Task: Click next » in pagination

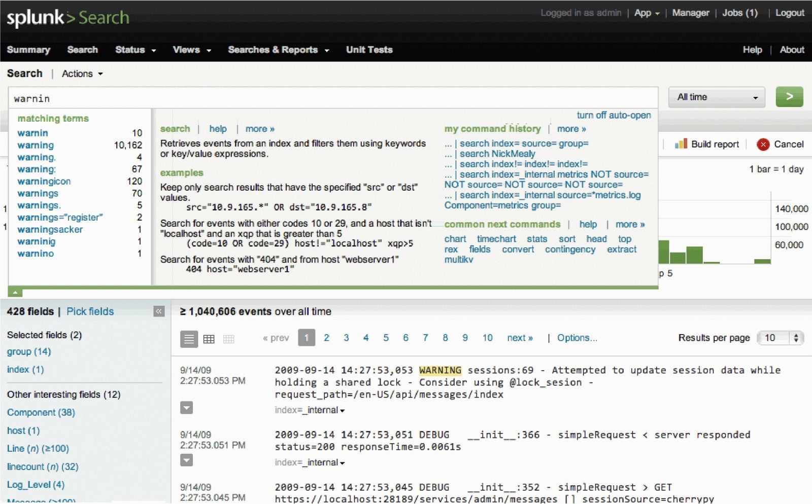Action: [520, 338]
